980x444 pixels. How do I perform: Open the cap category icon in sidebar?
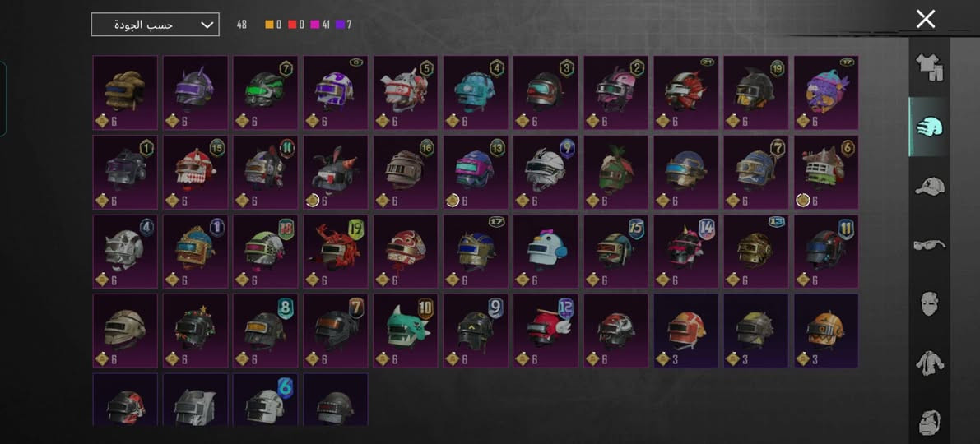[929, 186]
